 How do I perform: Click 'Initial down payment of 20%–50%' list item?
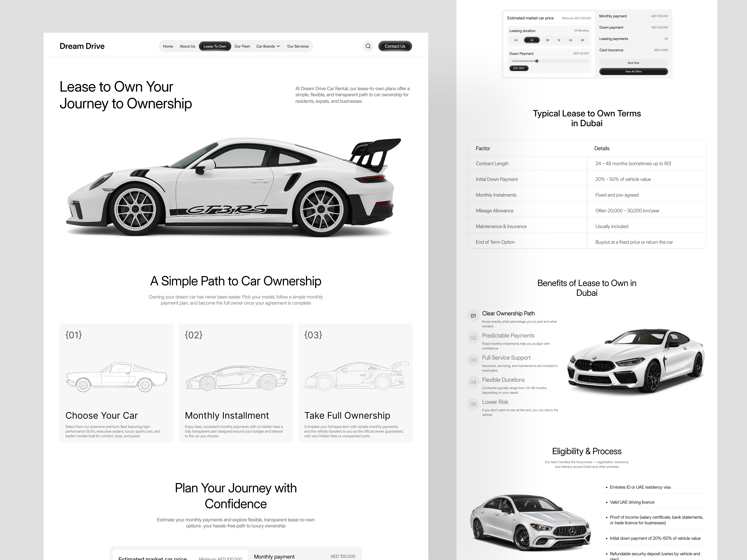pos(655,538)
